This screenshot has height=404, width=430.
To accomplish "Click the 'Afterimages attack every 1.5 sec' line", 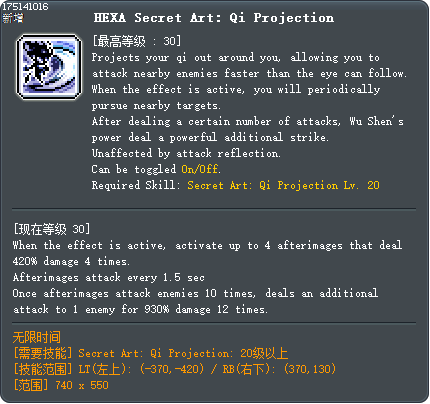I will tap(109, 277).
